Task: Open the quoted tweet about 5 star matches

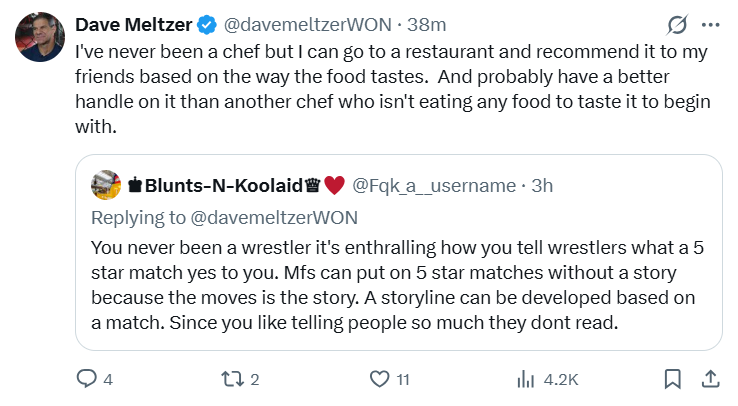Action: tap(398, 284)
